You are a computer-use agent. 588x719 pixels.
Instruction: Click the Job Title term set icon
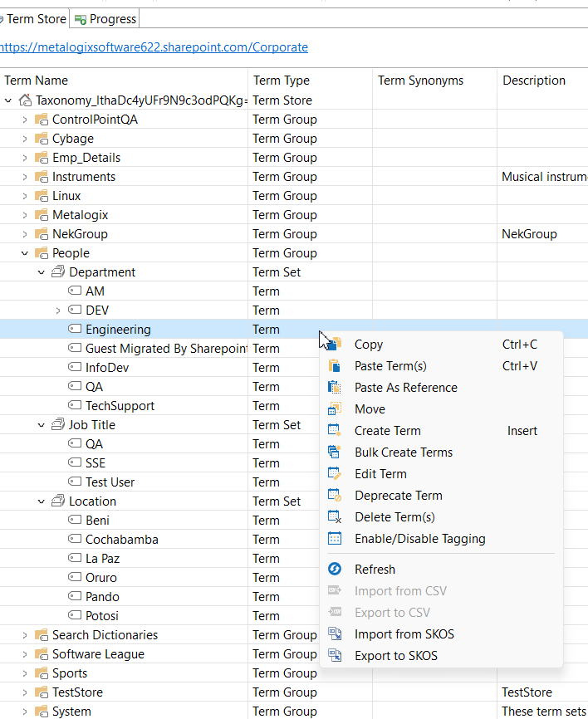point(58,425)
